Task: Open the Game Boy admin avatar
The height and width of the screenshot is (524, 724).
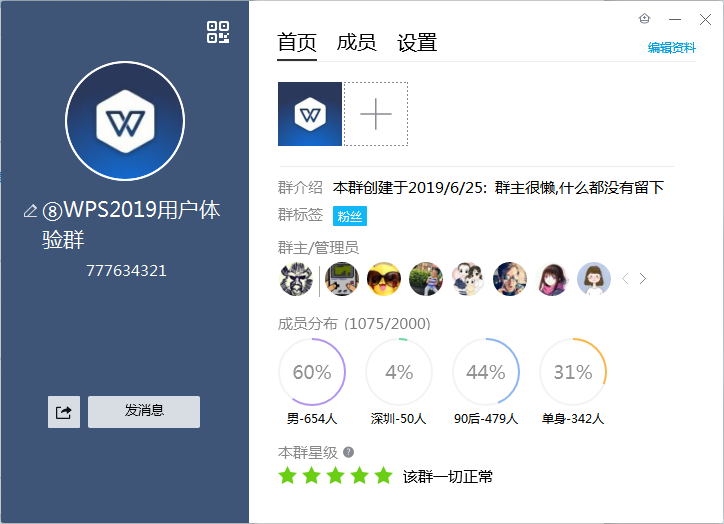Action: [x=342, y=279]
